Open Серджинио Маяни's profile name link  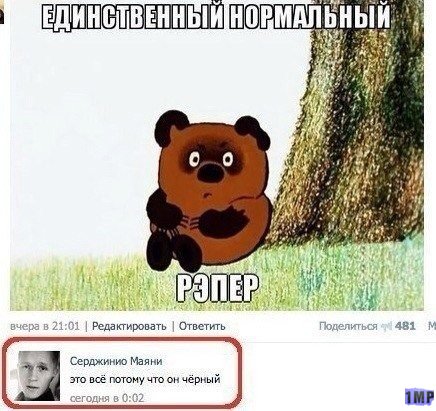click(116, 361)
